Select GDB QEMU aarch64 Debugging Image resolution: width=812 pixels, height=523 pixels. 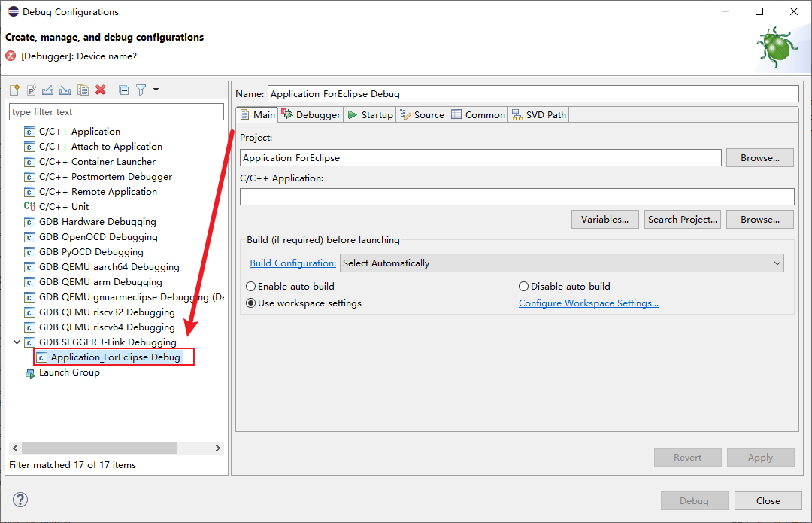109,267
